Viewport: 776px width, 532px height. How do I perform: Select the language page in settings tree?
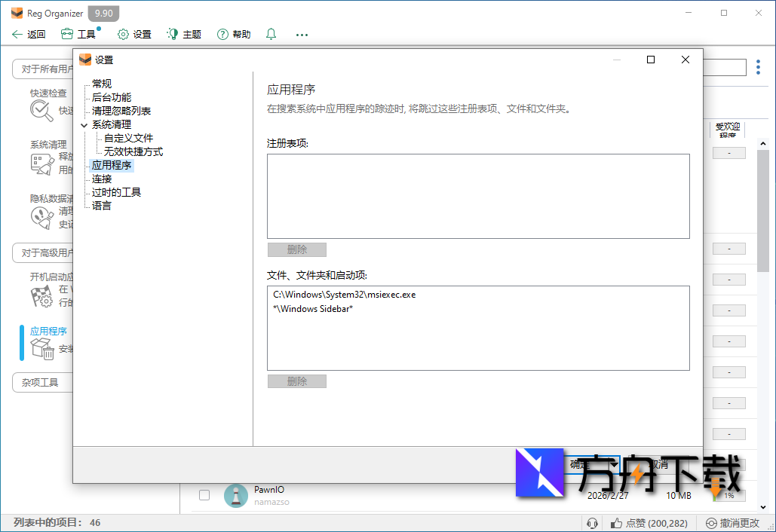(x=101, y=205)
